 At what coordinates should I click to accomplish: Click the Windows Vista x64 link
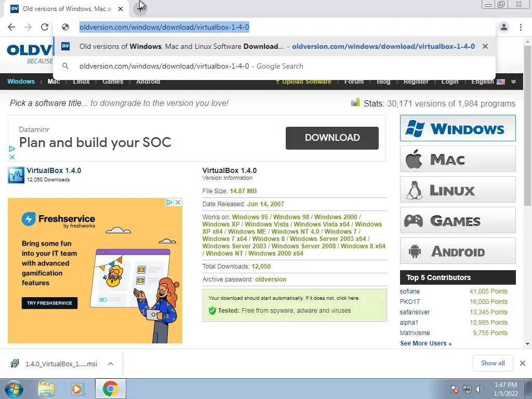tap(322, 224)
